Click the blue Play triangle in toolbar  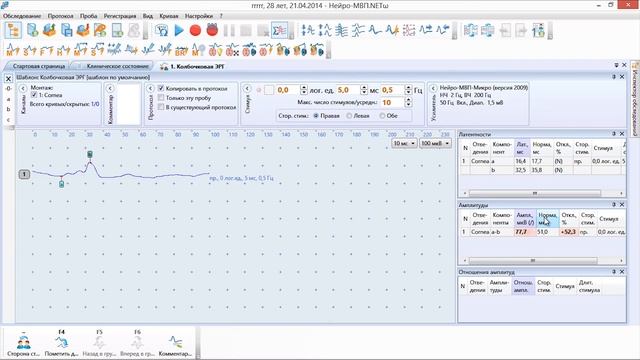[x=179, y=31]
